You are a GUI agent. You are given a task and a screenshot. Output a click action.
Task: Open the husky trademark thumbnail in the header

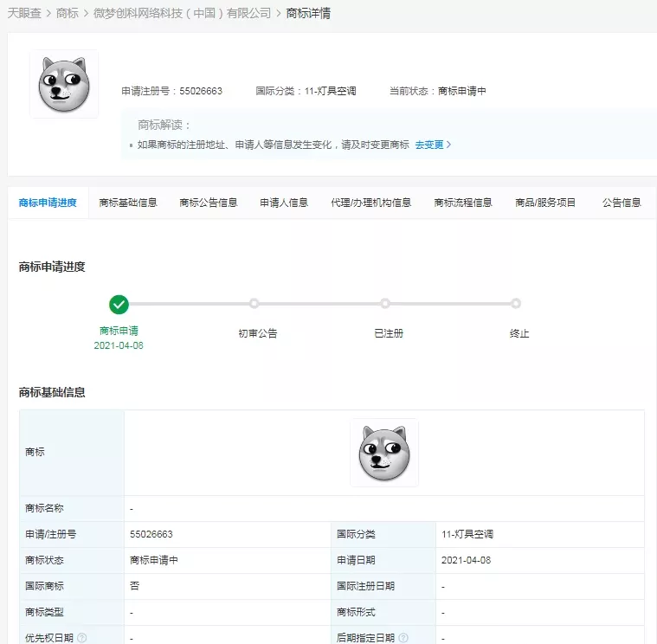(x=64, y=84)
